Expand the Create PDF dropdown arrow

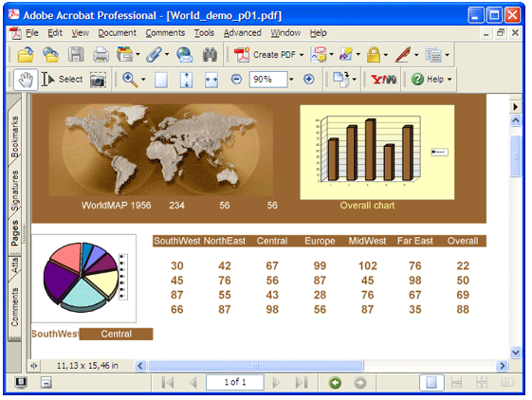[x=302, y=55]
